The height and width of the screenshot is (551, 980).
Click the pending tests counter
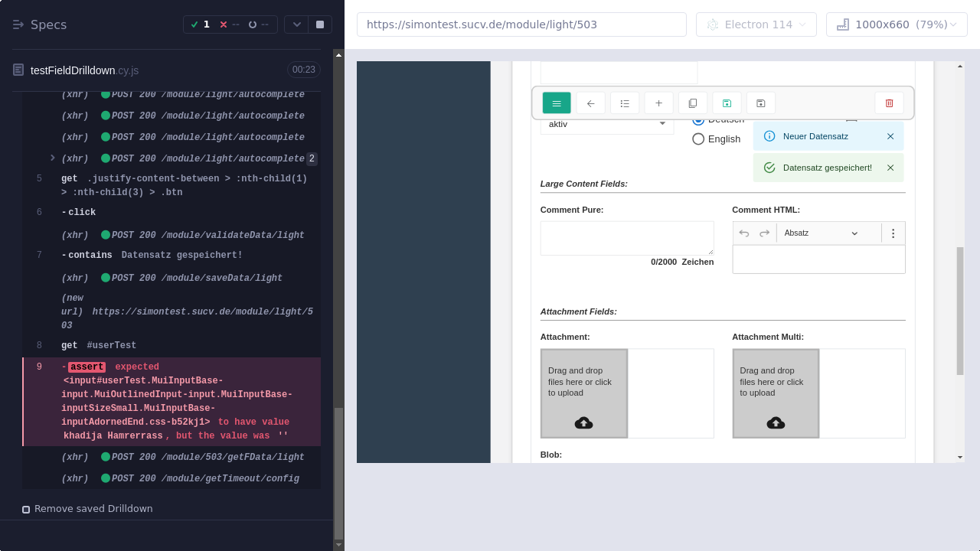(259, 24)
